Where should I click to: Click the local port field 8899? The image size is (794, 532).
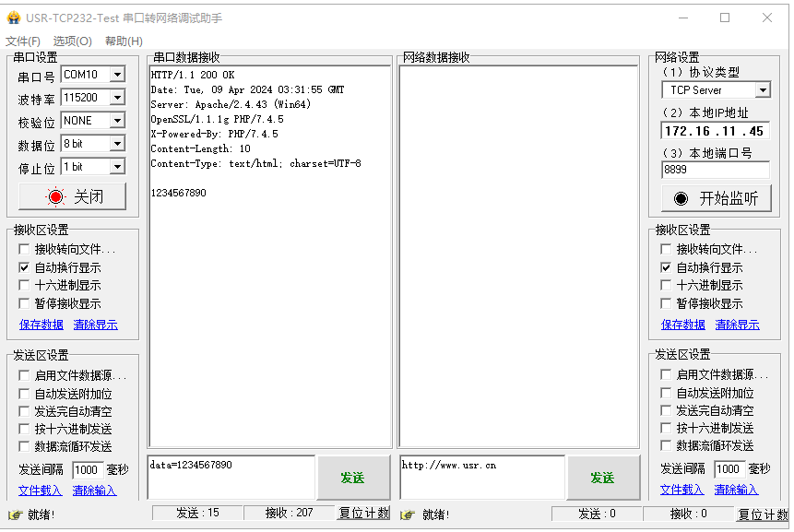[x=715, y=170]
